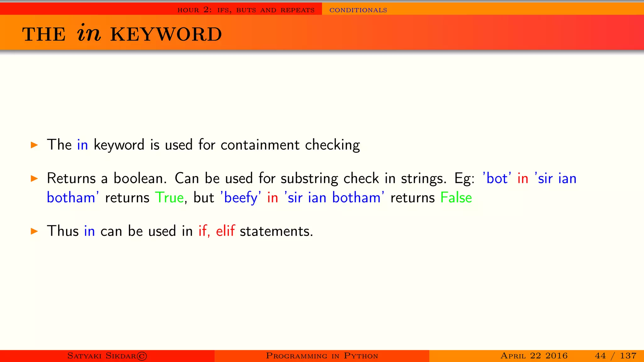
Task: Click the blue 'in' in 'The in keyword'
Action: pos(82,145)
